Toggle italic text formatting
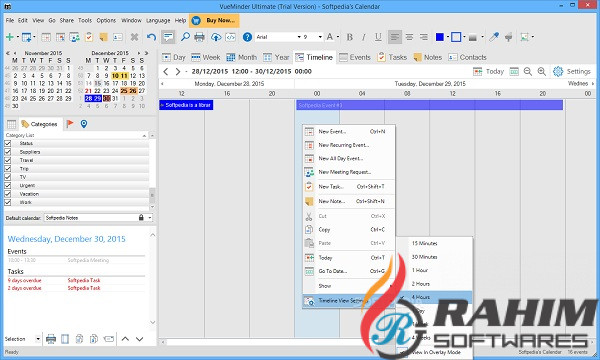This screenshot has height=360, width=600. coord(364,37)
